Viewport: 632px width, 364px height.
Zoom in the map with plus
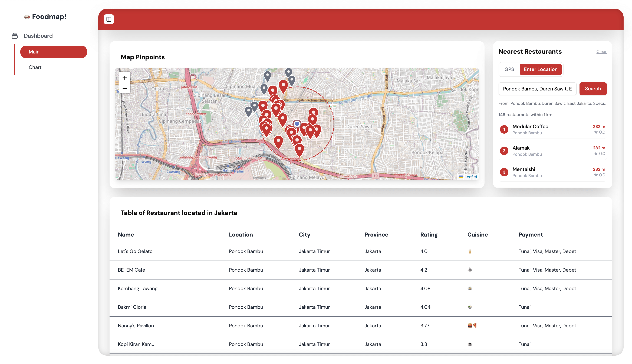pyautogui.click(x=125, y=78)
